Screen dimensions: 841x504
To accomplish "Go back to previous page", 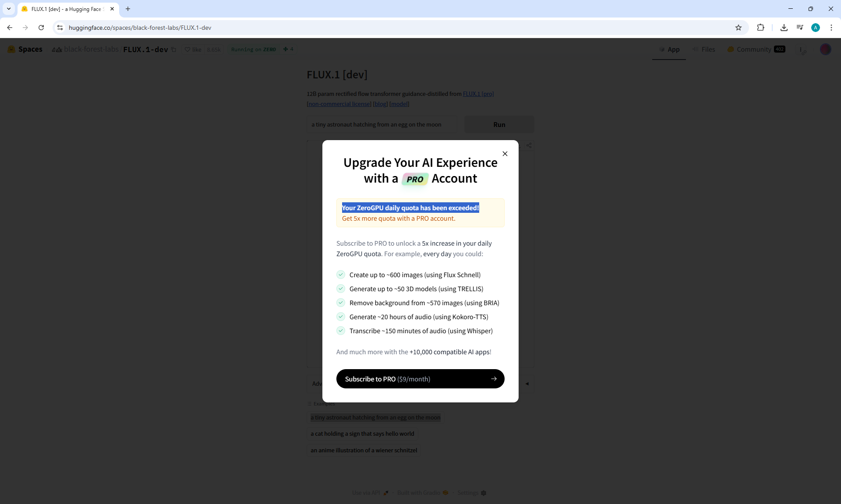I will [10, 28].
